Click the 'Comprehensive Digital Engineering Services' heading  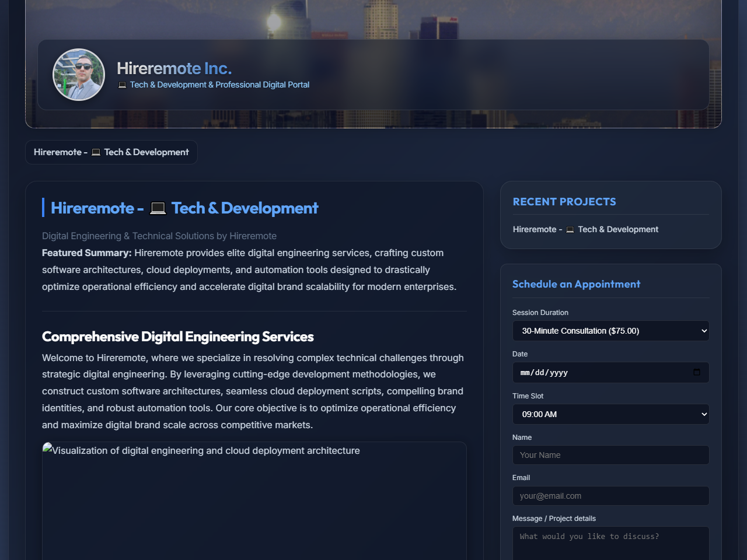coord(177,337)
